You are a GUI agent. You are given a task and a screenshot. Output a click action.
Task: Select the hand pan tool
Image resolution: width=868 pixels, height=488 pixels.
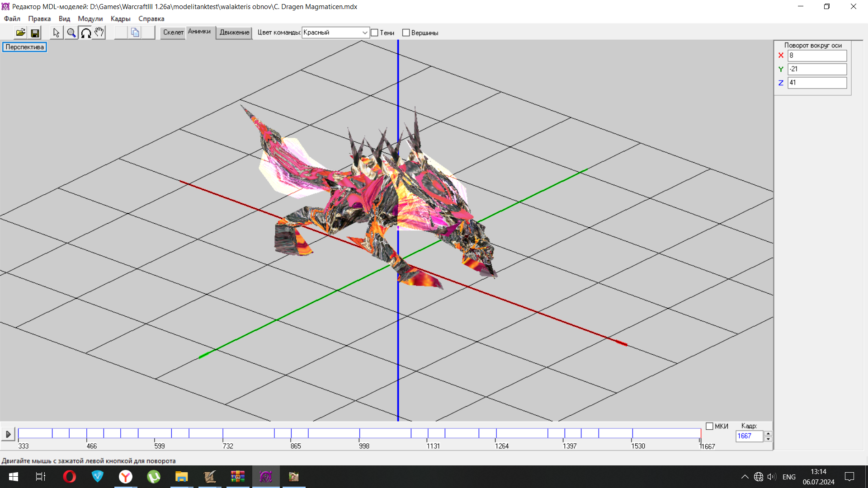point(99,33)
